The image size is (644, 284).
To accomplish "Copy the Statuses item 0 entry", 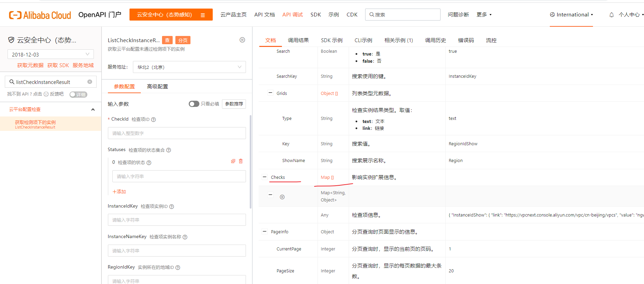I will tap(233, 161).
